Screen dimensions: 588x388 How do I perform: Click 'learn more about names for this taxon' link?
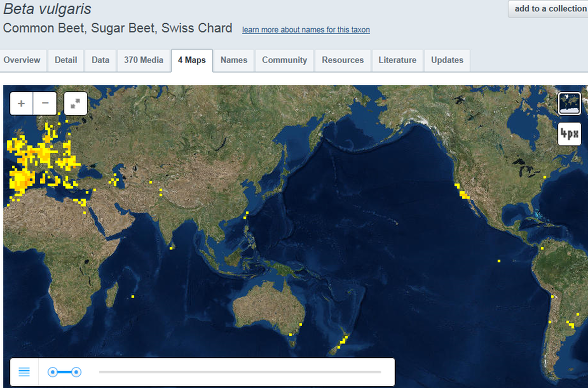(306, 30)
